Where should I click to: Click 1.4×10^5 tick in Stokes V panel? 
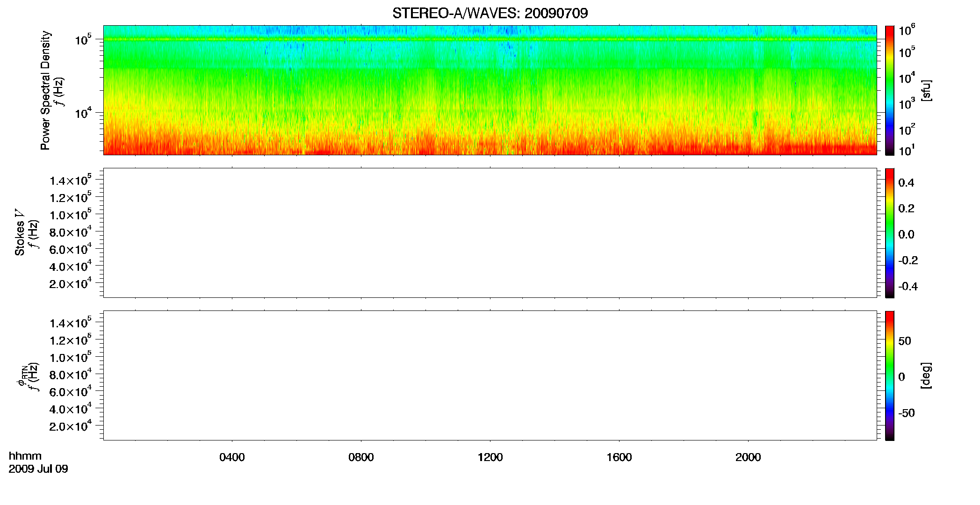click(71, 180)
